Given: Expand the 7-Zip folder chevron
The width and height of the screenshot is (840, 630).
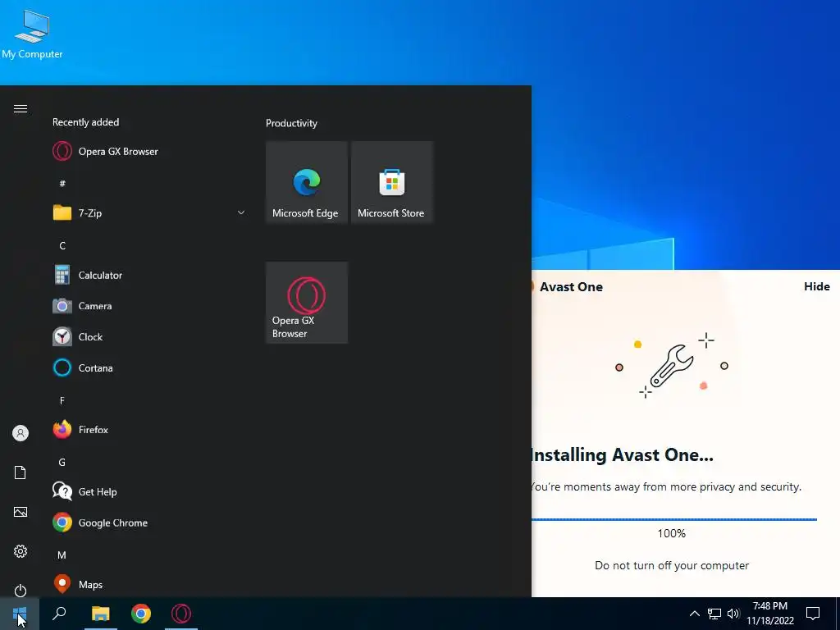Looking at the screenshot, I should pyautogui.click(x=241, y=212).
